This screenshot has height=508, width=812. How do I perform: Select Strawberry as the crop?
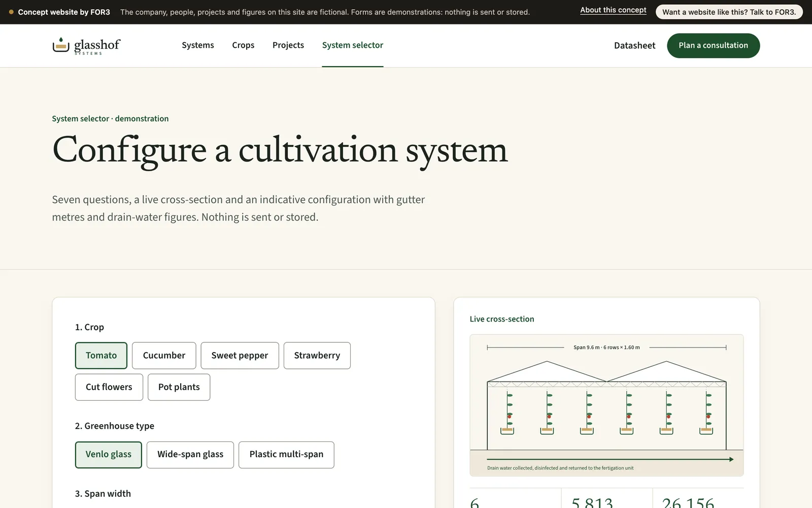[317, 356]
